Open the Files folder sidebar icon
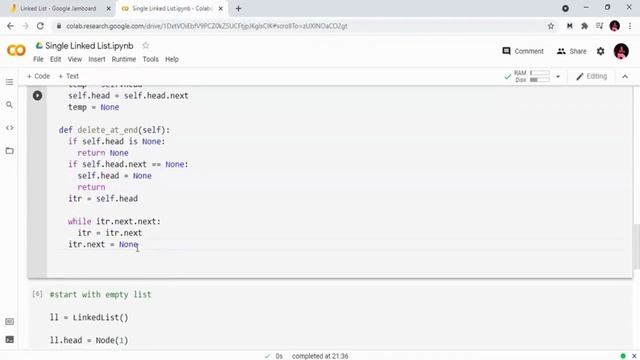Image resolution: width=640 pixels, height=360 pixels. [x=9, y=151]
